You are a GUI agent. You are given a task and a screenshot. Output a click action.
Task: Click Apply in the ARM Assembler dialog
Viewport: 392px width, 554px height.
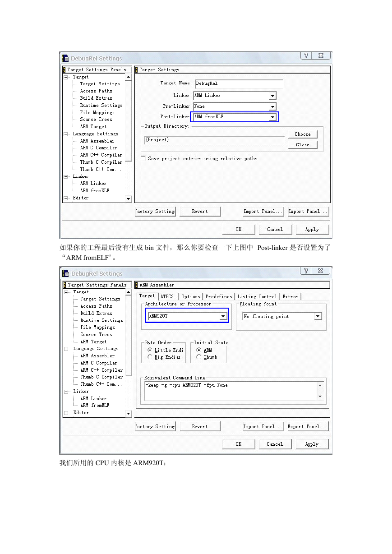(x=312, y=444)
